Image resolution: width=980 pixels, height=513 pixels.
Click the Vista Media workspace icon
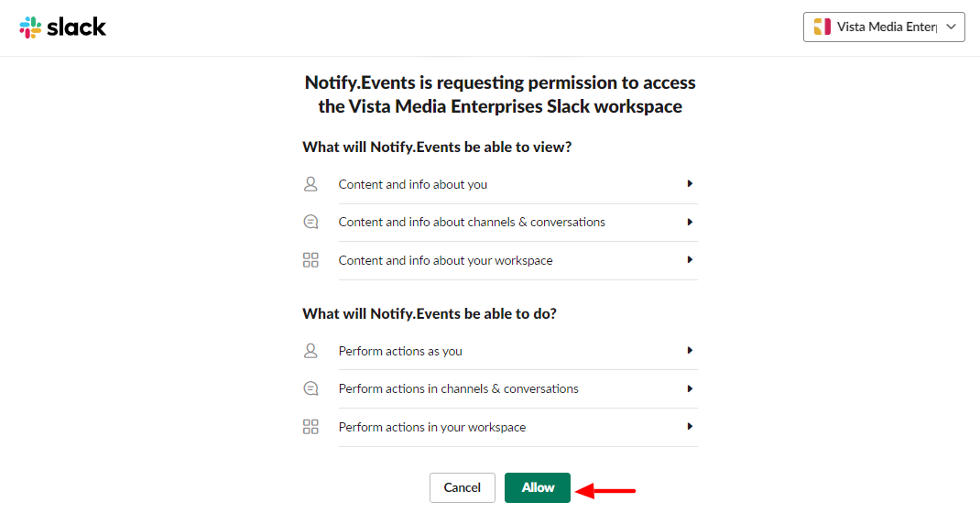pos(822,27)
